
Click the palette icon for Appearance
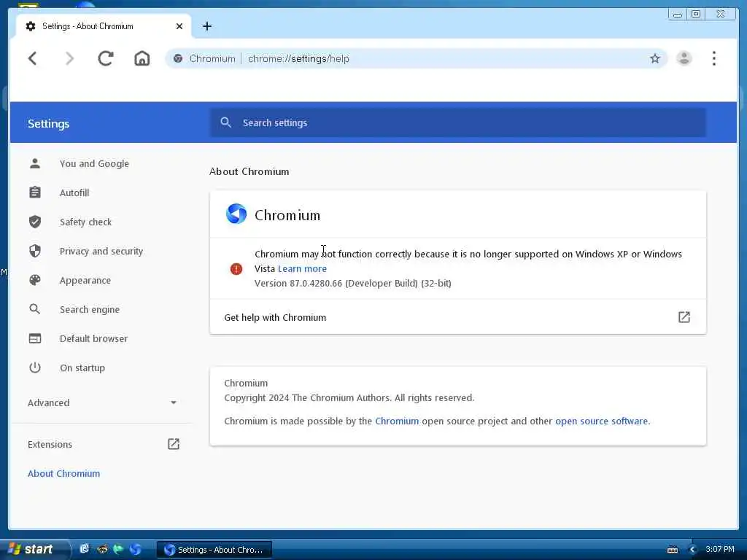(x=35, y=280)
